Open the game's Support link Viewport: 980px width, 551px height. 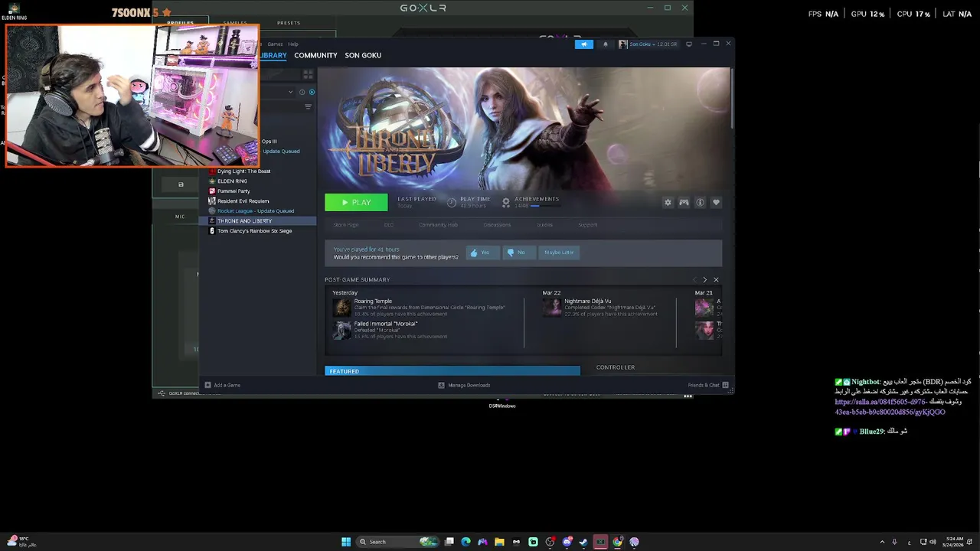[587, 225]
